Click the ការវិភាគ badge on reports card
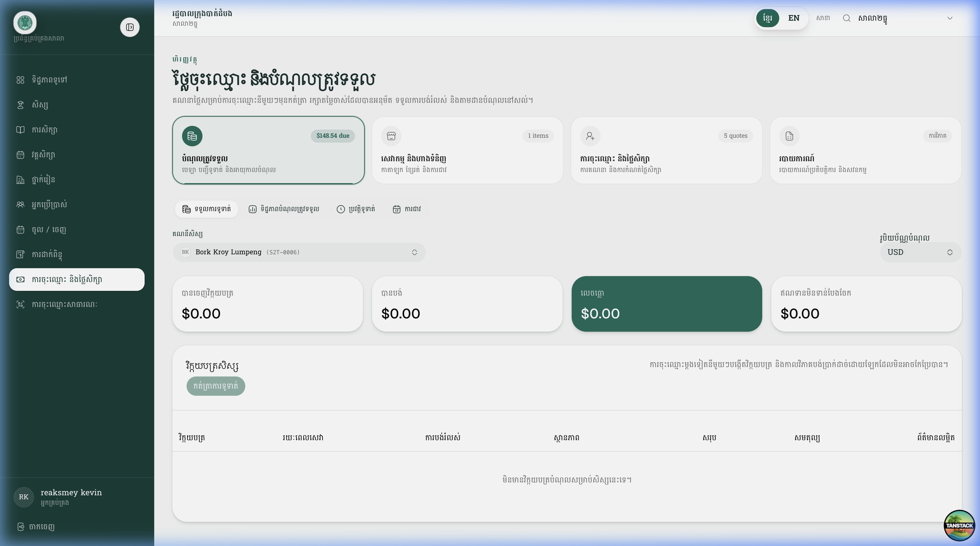 tap(937, 136)
